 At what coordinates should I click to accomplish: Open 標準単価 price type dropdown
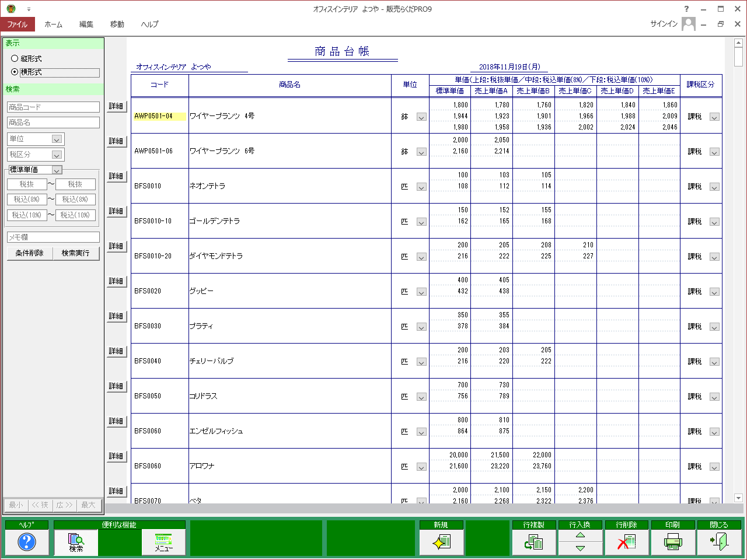pyautogui.click(x=57, y=170)
